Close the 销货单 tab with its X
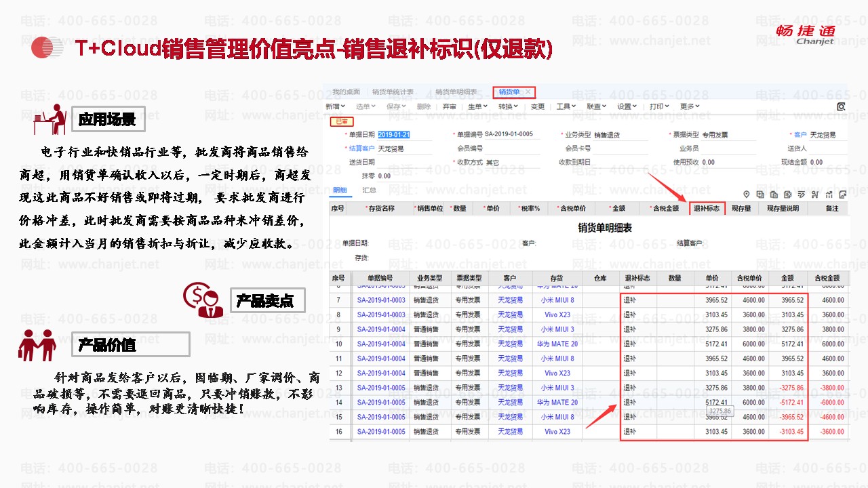The image size is (868, 488). pos(528,91)
